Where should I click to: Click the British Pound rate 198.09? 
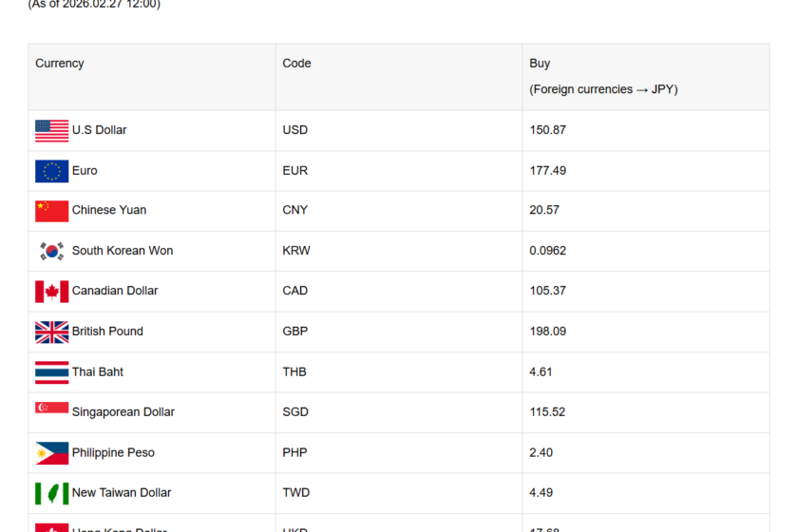pos(547,332)
